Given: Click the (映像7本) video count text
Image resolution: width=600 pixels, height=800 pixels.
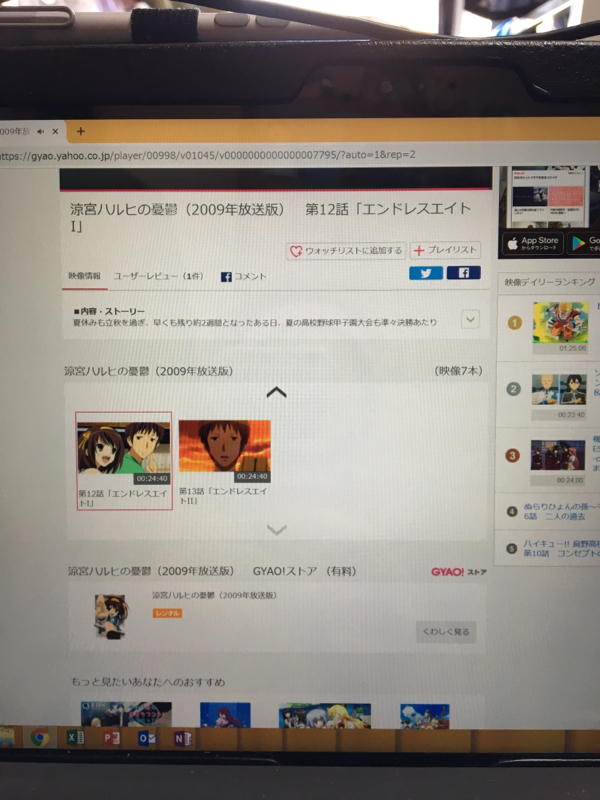Looking at the screenshot, I should (458, 371).
